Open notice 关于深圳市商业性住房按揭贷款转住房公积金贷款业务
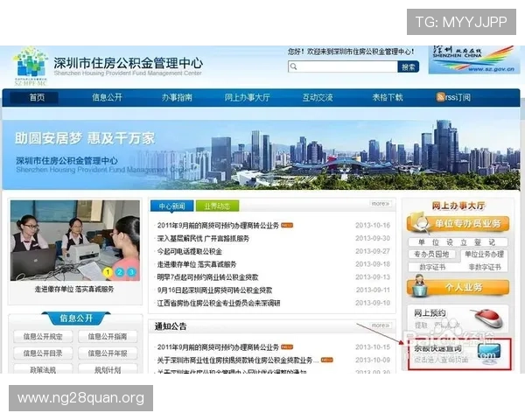Screen dimensions: 525x420 click(238, 360)
